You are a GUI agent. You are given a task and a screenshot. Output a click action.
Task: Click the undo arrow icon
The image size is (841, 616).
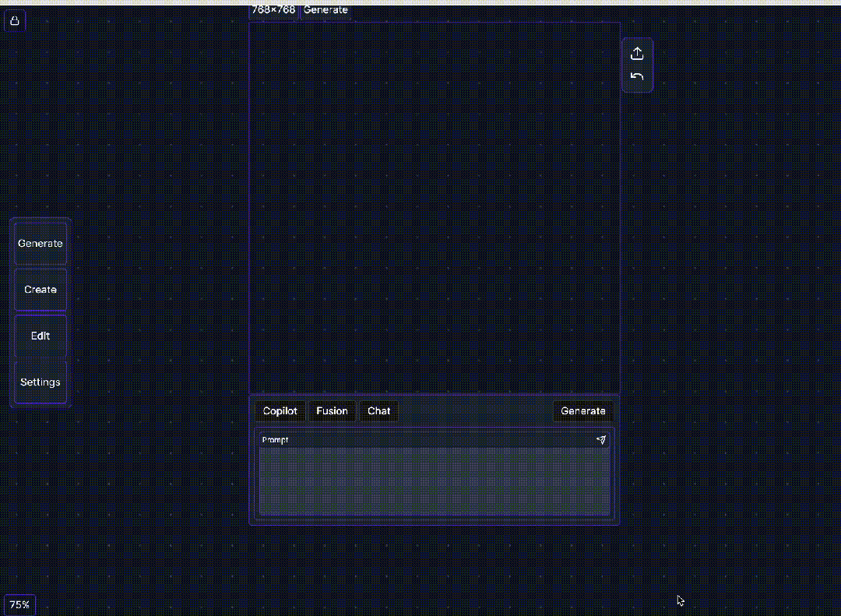click(x=637, y=77)
